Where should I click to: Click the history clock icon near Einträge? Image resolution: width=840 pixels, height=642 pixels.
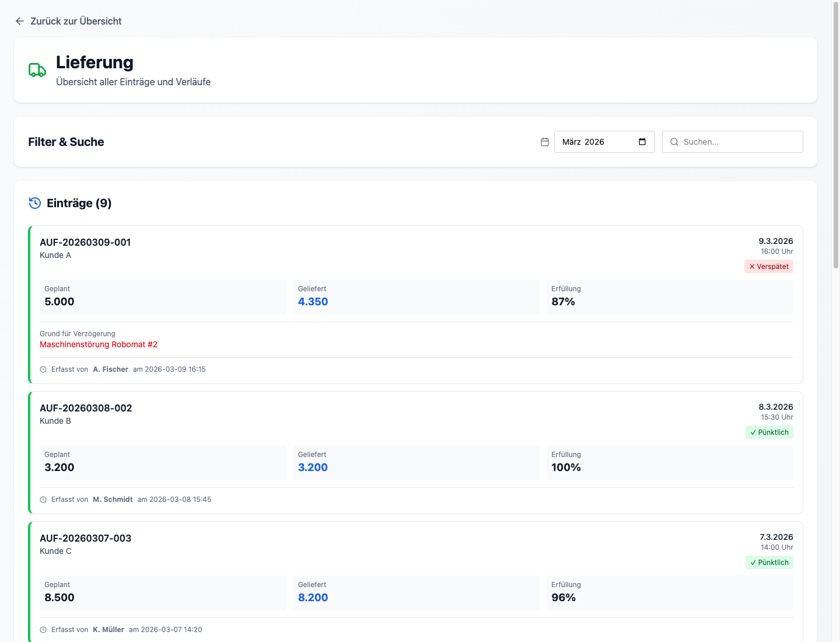coord(35,203)
